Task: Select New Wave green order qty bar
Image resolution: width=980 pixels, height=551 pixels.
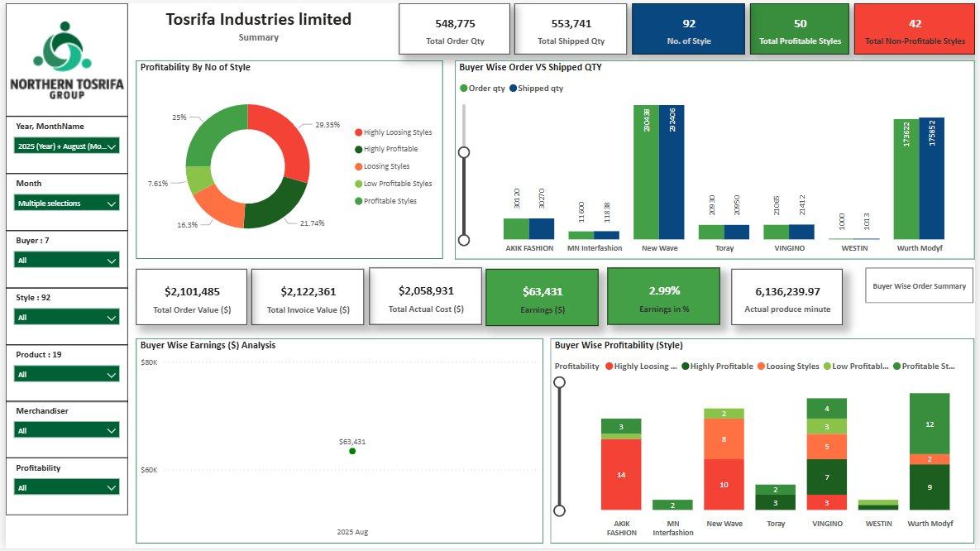Action: point(646,173)
